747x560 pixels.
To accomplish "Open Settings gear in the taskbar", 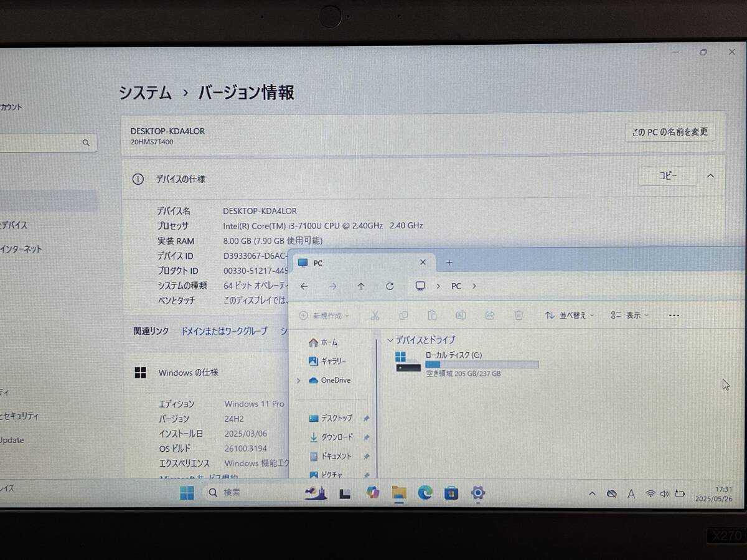I will [x=478, y=493].
